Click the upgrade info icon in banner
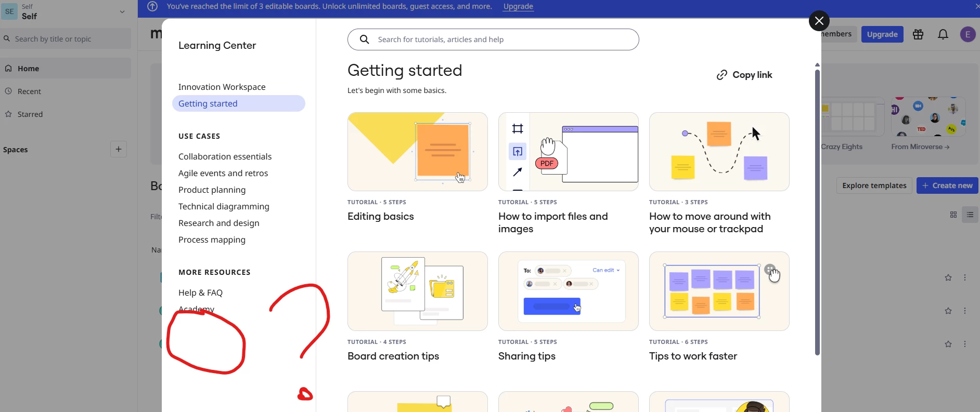The width and height of the screenshot is (980, 412). point(152,6)
